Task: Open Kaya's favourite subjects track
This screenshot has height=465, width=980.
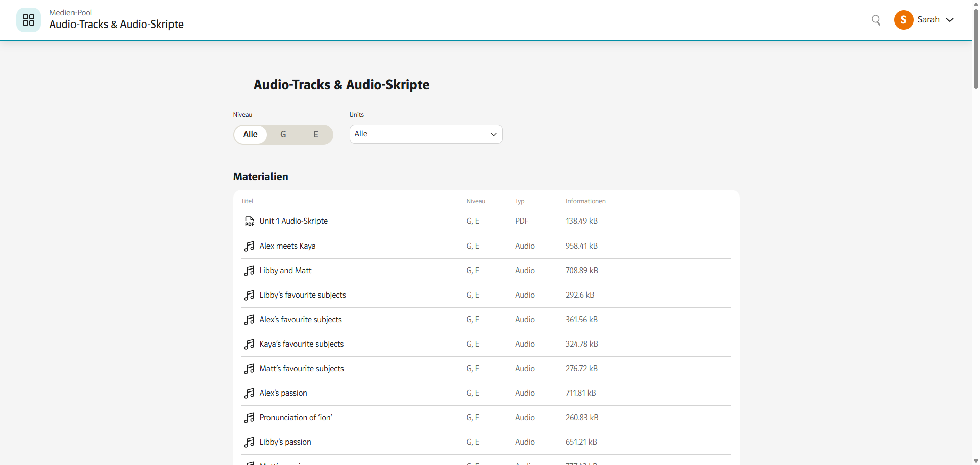Action: [x=301, y=344]
